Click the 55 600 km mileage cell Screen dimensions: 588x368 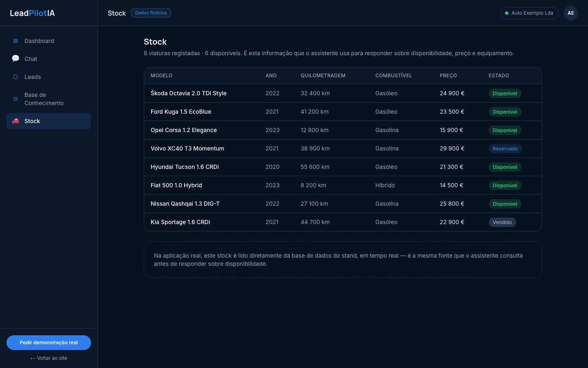click(x=315, y=167)
